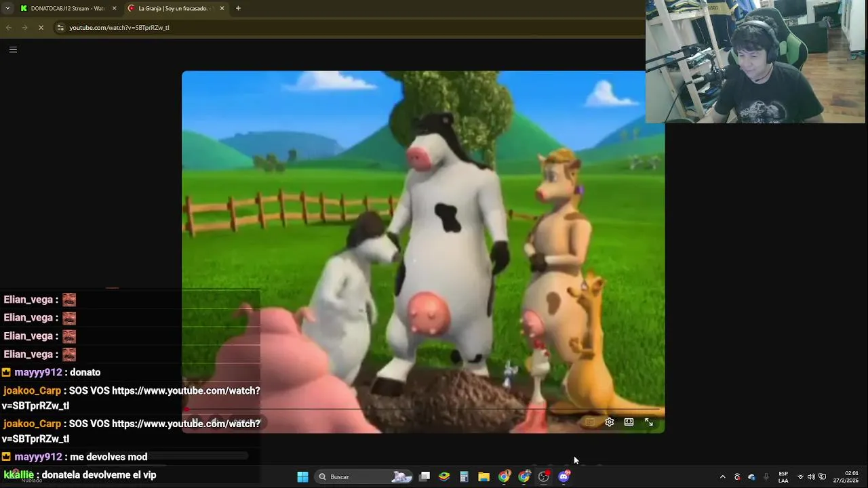This screenshot has width=868, height=488.
Task: Launch BlueStacks from the taskbar
Action: 444,476
